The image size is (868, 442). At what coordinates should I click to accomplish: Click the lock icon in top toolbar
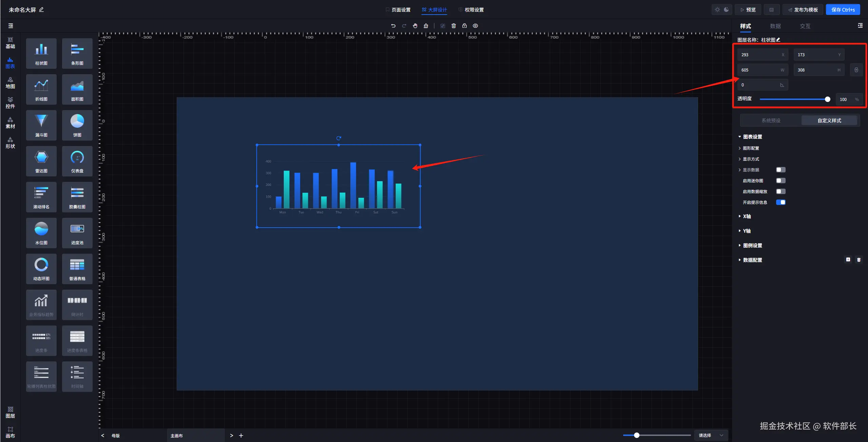click(x=465, y=26)
